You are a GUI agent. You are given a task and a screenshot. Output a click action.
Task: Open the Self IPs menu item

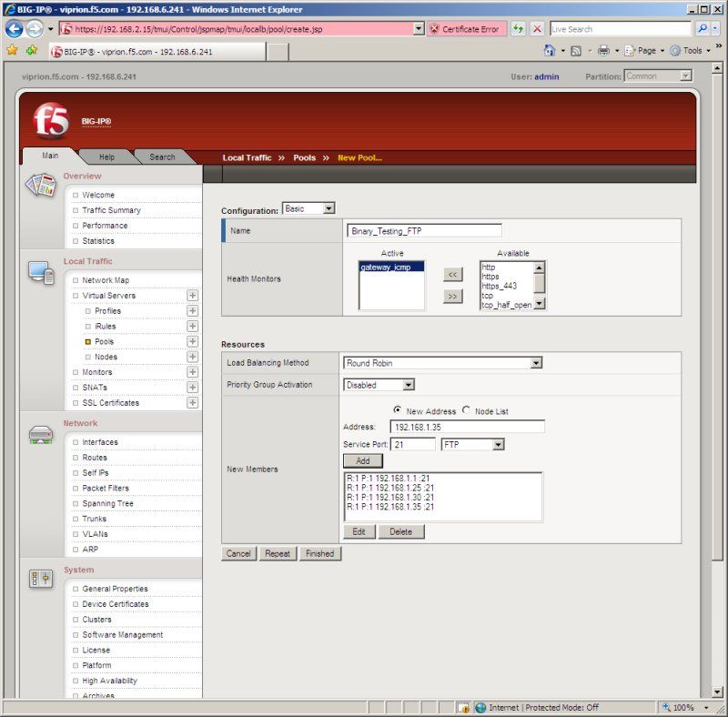pyautogui.click(x=96, y=473)
